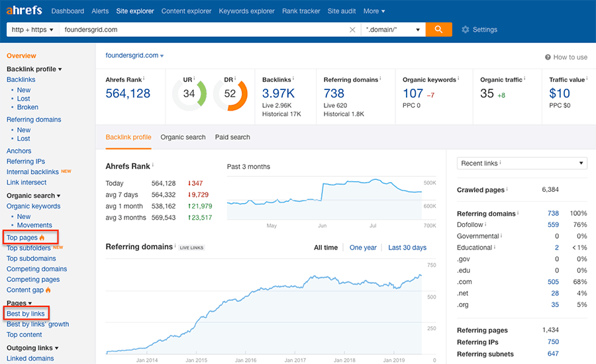Click the 647 Referring subnets count
This screenshot has width=596, height=364.
(x=553, y=353)
